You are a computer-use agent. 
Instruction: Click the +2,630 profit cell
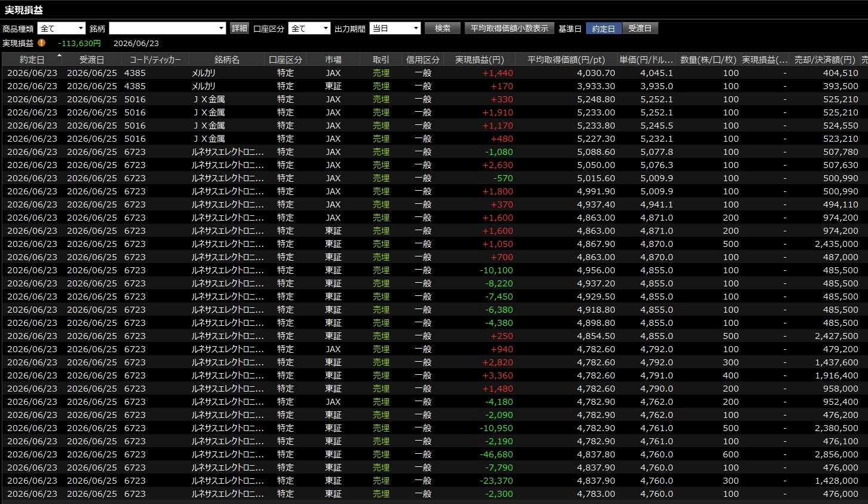coord(497,165)
